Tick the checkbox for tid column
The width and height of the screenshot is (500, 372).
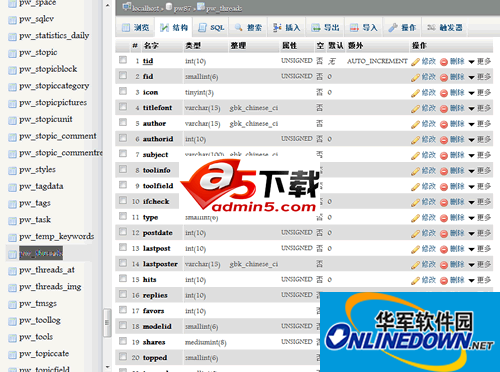(x=123, y=60)
